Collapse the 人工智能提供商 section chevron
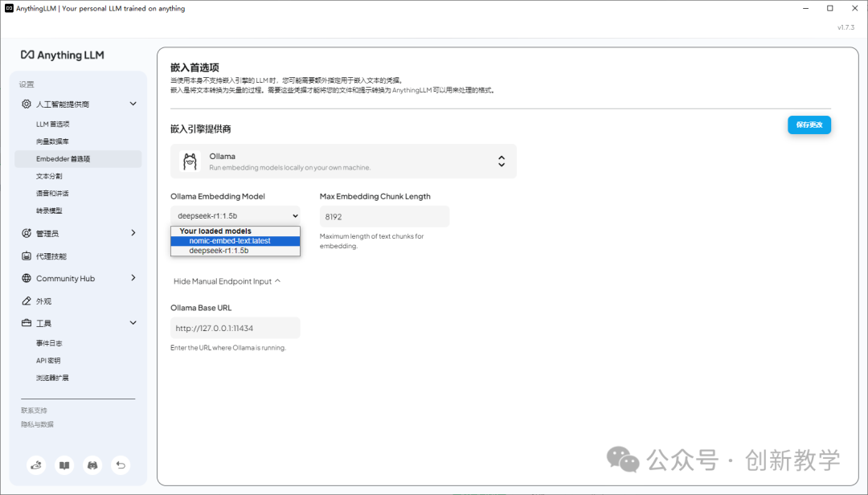The image size is (868, 495). [x=133, y=104]
